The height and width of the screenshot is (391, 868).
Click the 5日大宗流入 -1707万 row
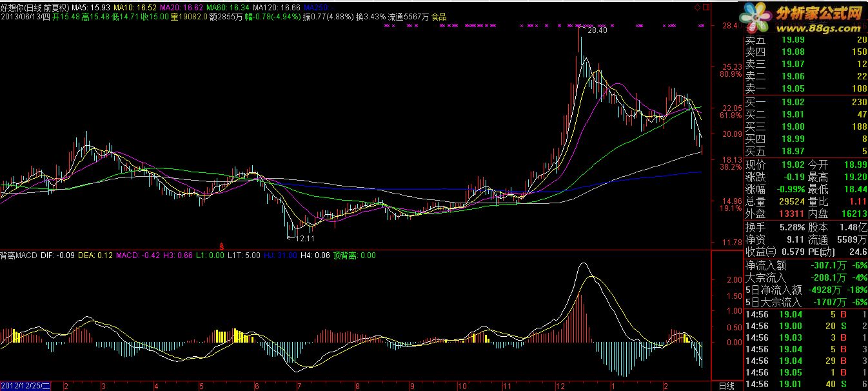click(806, 302)
